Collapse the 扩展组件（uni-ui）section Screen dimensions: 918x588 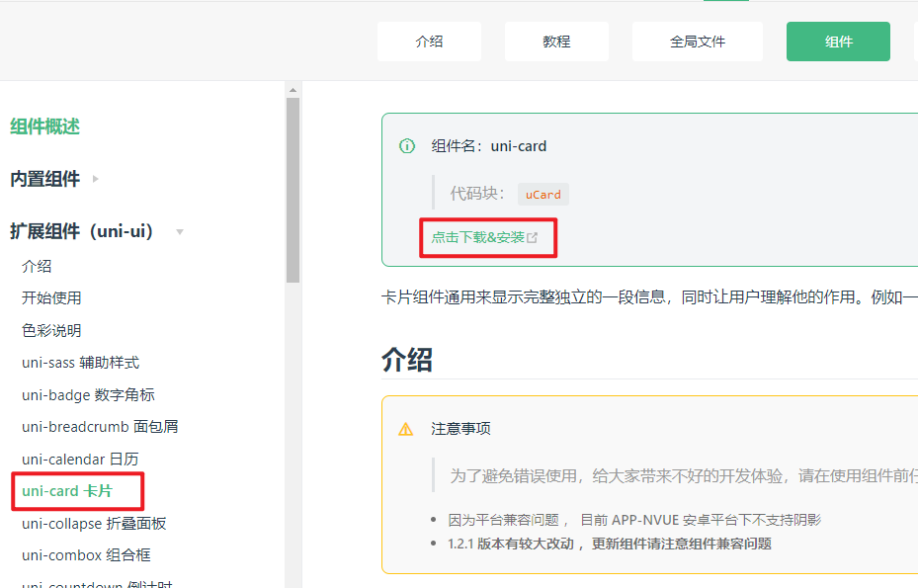click(x=179, y=230)
